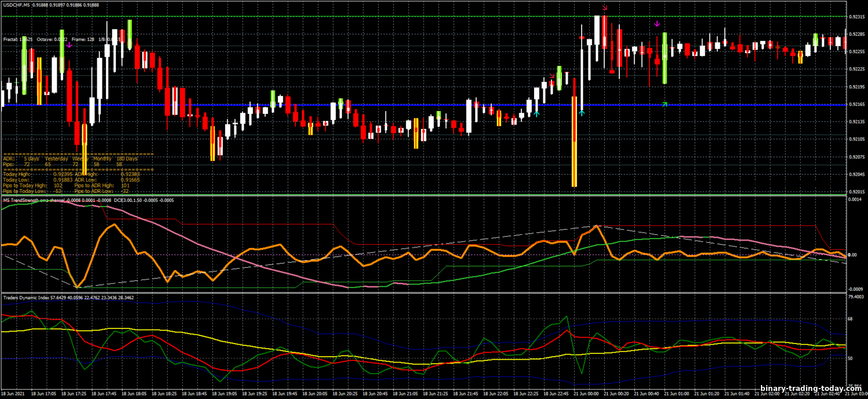Click the Pips to Today Low value -53
The width and height of the screenshot is (868, 399).
(x=57, y=191)
